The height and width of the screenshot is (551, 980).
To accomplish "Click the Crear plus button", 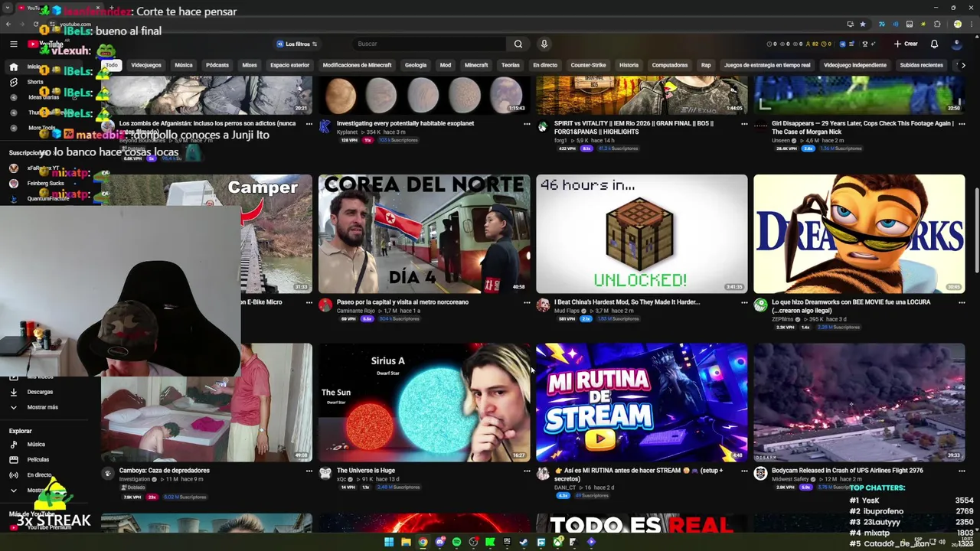I will click(x=906, y=44).
